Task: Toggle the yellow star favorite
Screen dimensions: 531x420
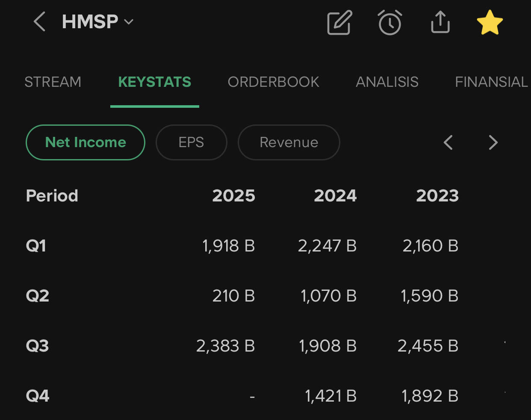Action: (490, 23)
